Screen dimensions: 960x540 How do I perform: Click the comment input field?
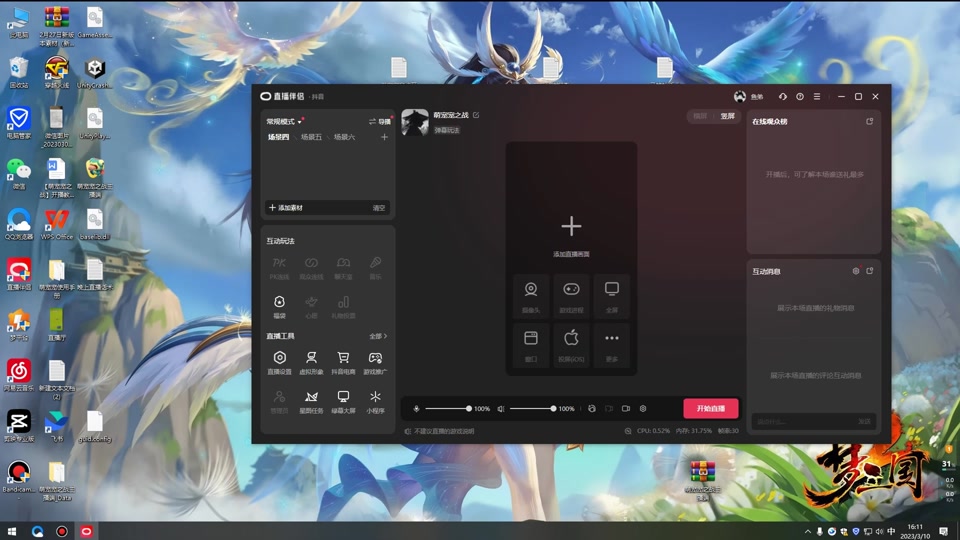[x=804, y=421]
